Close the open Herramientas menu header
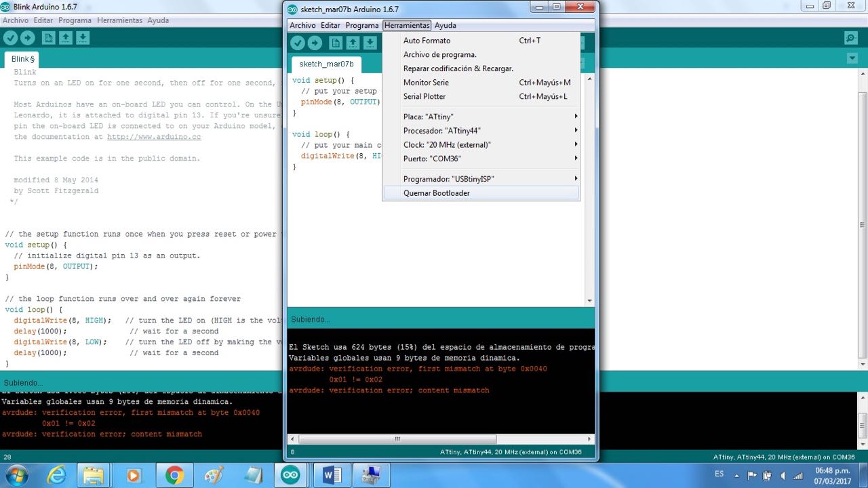 407,25
